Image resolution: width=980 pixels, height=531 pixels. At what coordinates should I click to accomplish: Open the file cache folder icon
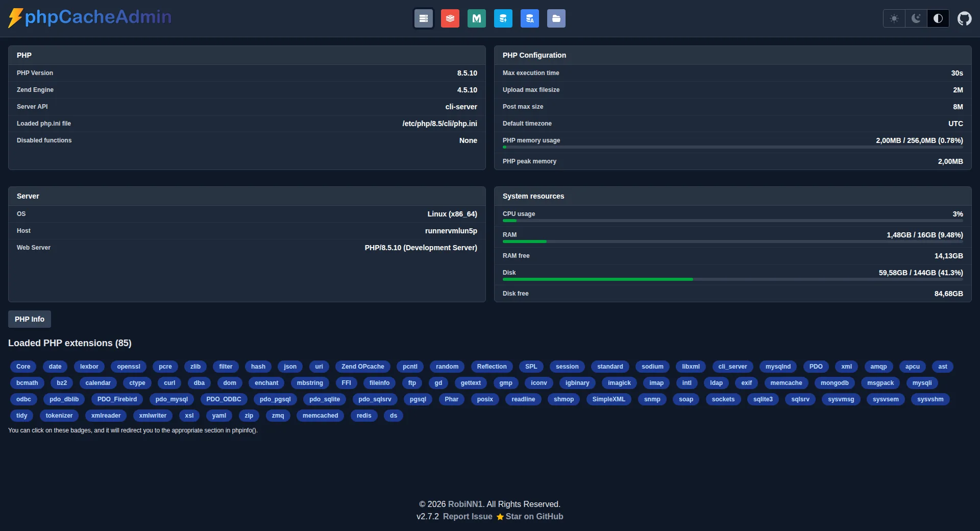coord(556,18)
